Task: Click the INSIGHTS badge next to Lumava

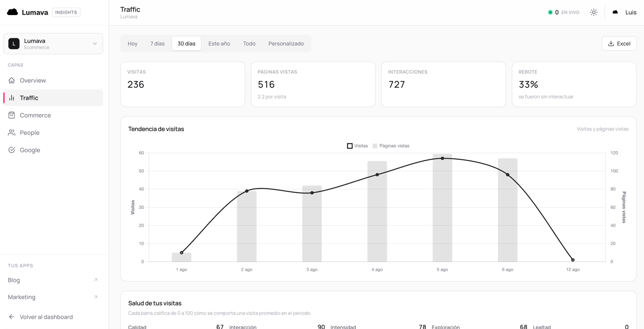Action: [66, 12]
